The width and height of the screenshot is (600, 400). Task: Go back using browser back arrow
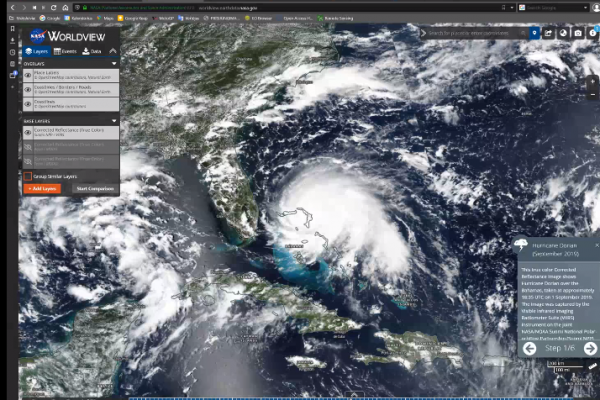coord(13,7)
